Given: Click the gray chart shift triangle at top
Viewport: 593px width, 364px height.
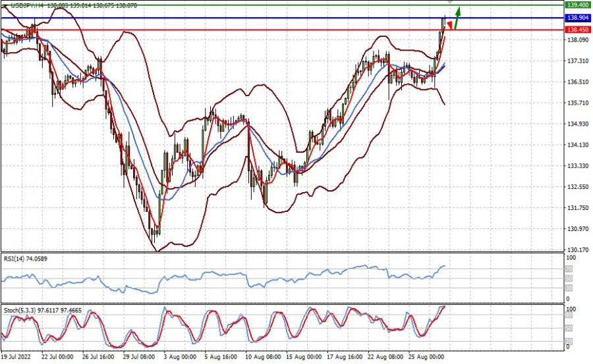Looking at the screenshot, I should tap(449, 3).
